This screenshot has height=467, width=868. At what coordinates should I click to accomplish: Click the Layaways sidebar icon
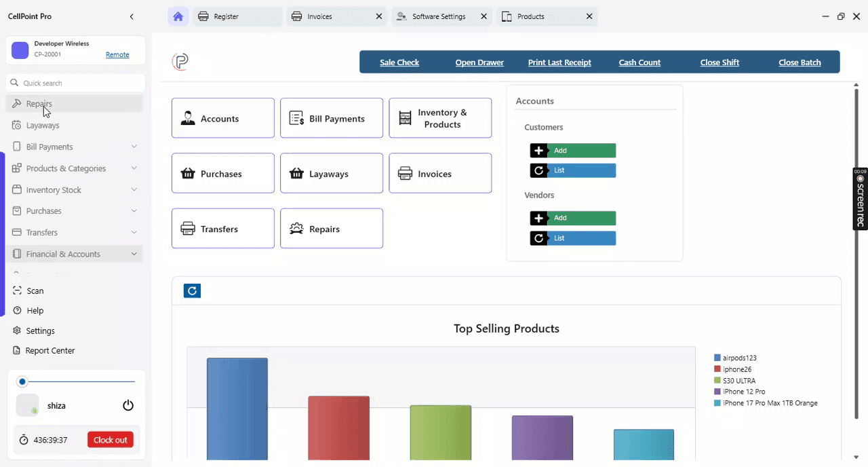[x=16, y=125]
